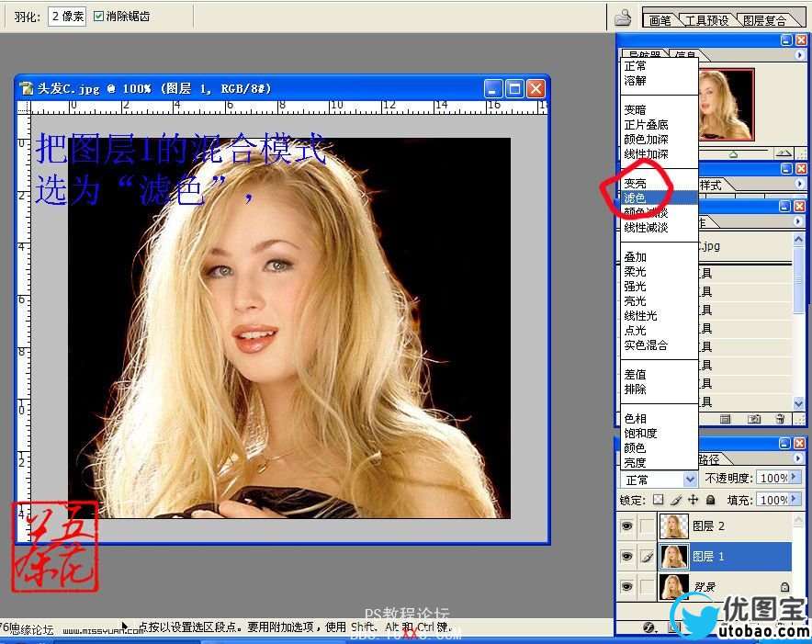The height and width of the screenshot is (644, 812).
Task: Open the History panel flyout menu arrow
Action: pyautogui.click(x=798, y=221)
